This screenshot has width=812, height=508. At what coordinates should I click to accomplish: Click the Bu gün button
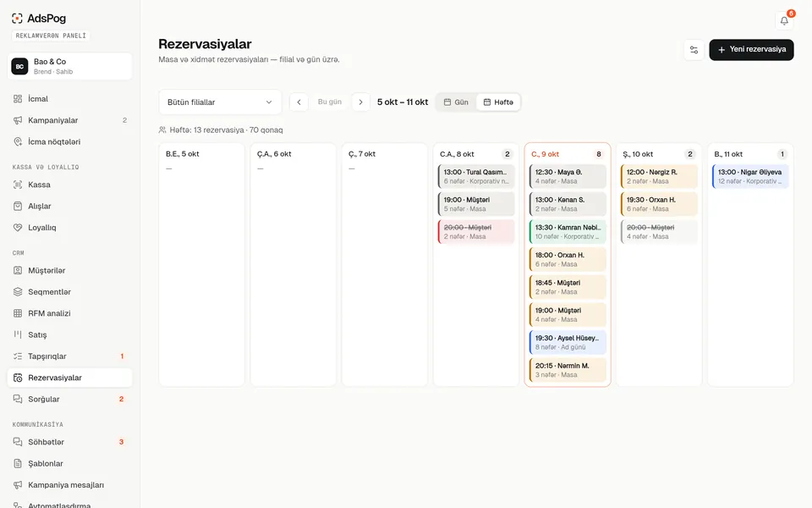point(329,102)
